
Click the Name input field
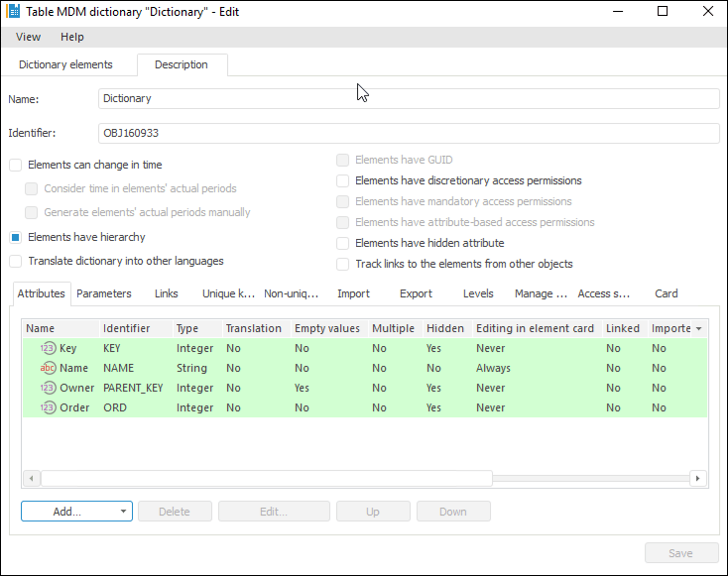click(x=409, y=98)
